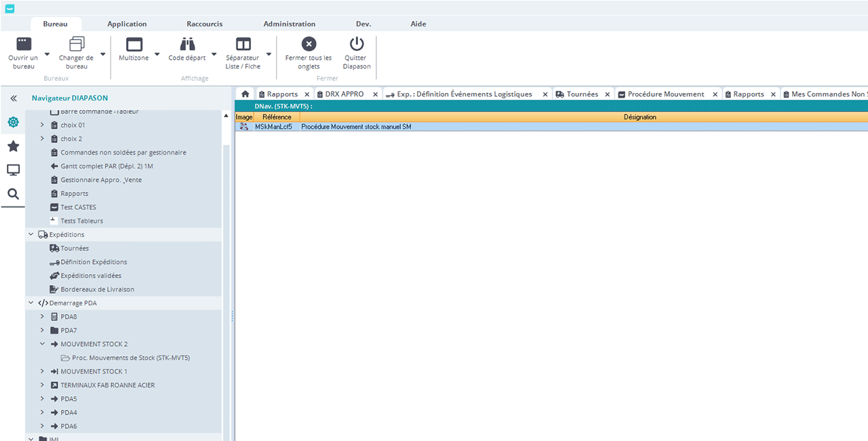Screen dimensions: 868x441
Task: Open the Tournées document tab
Action: tap(582, 94)
